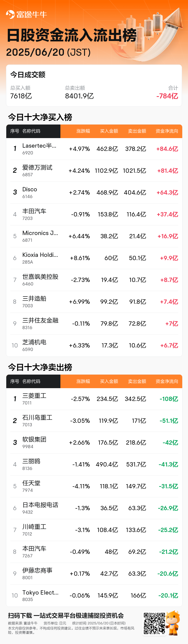The image size is (188, 644).
Task: Open the Kioxia Holdings 285A row
Action: (x=94, y=258)
